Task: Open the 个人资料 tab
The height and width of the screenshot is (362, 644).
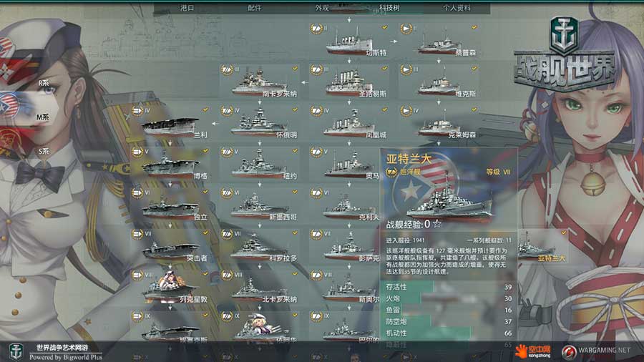Action: 457,8
